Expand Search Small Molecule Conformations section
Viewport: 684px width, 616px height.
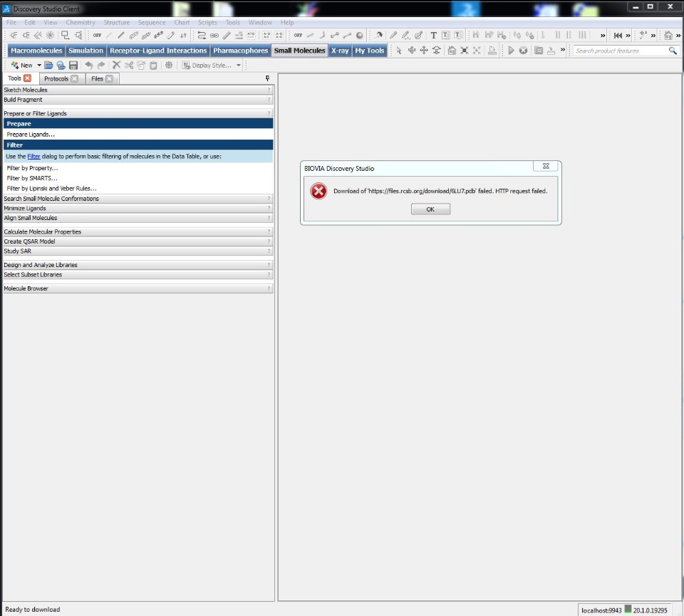(138, 199)
